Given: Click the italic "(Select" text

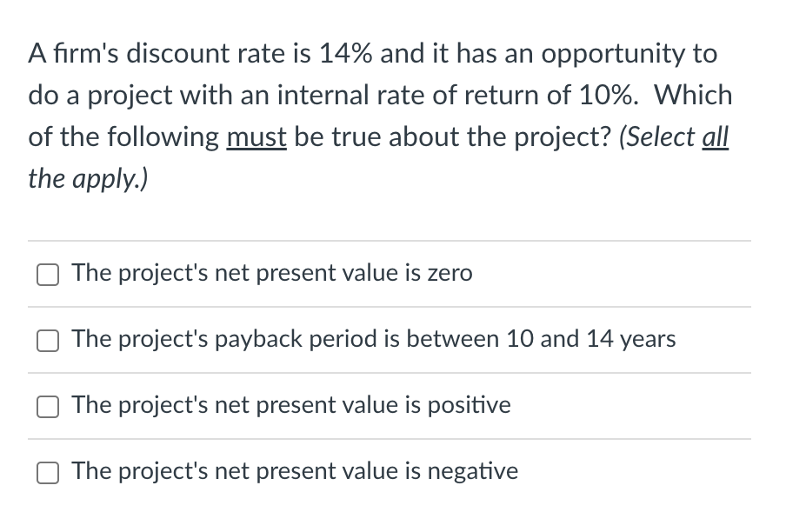Looking at the screenshot, I should 657,136.
